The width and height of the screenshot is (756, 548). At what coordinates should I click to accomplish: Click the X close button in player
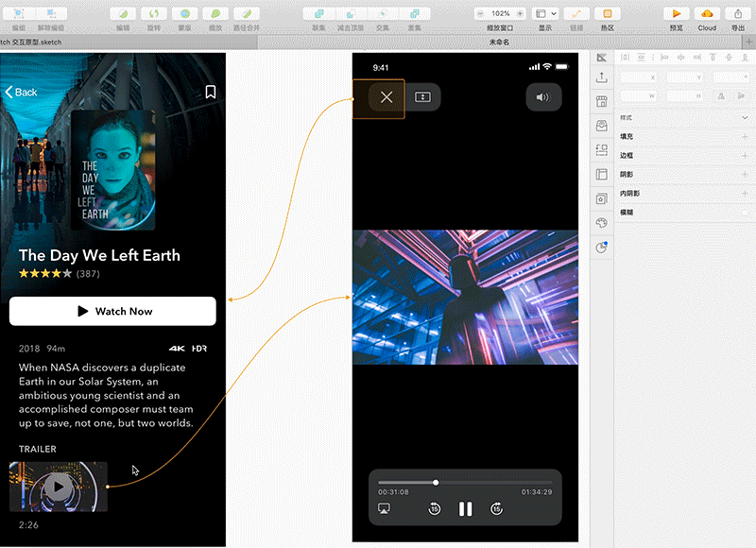tap(387, 97)
